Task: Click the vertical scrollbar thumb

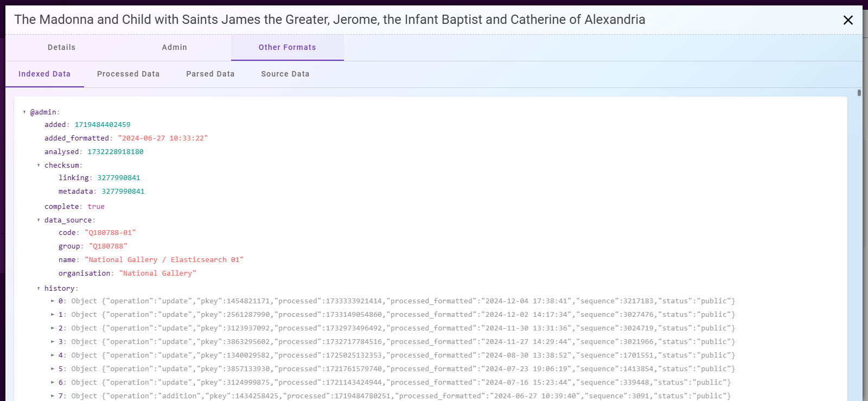Action: [859, 93]
